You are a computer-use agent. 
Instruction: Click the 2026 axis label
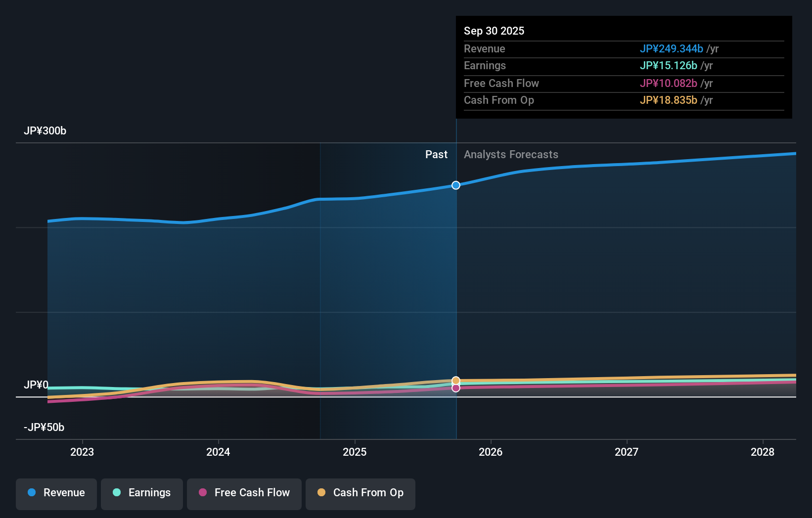tap(491, 452)
